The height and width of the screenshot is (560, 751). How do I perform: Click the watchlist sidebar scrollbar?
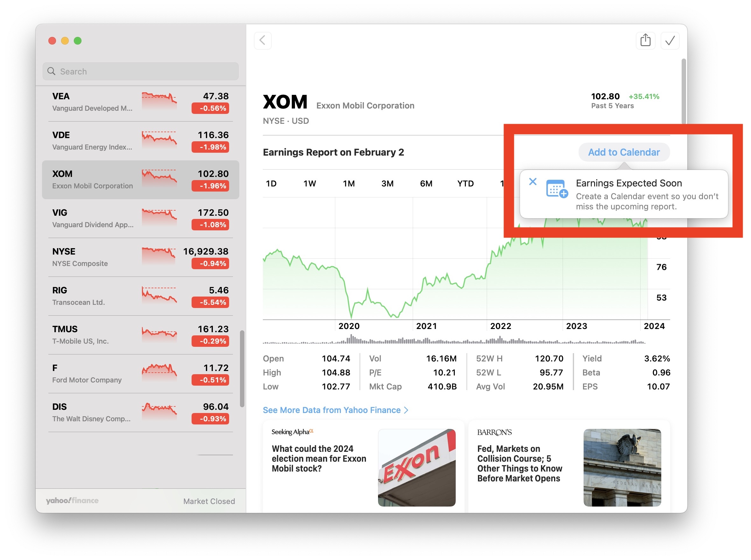point(242,369)
